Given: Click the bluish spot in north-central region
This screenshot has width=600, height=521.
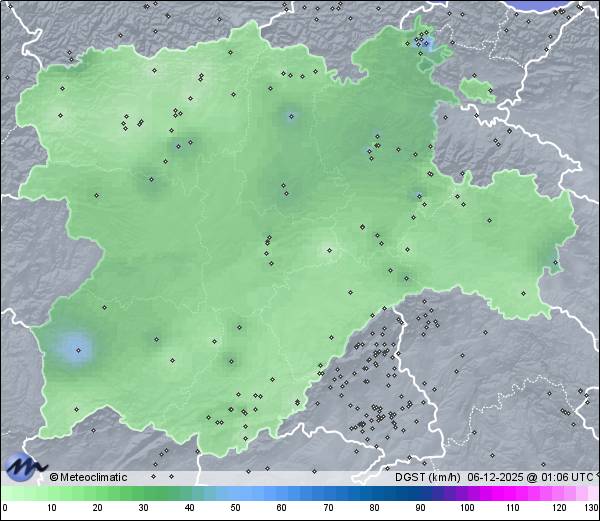Looking at the screenshot, I should 290,116.
